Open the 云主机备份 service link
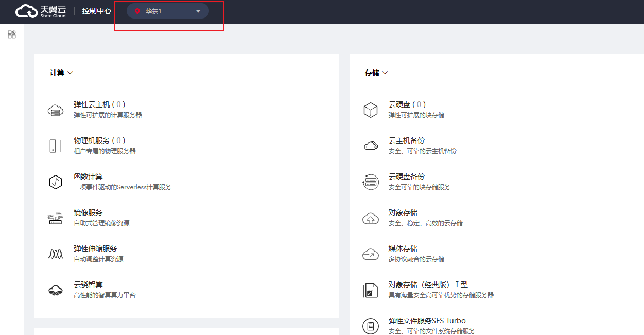The height and width of the screenshot is (335, 644). coord(406,140)
